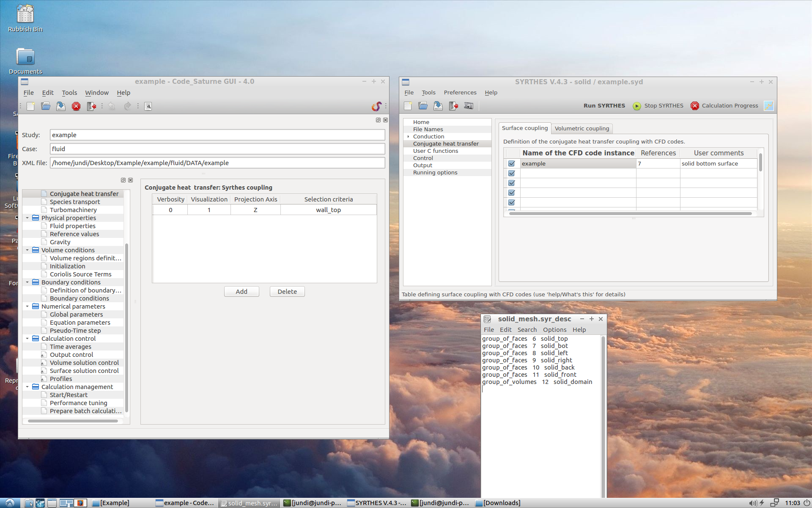Image resolution: width=812 pixels, height=508 pixels.
Task: Toggle the second row checkbox in coupling table
Action: [512, 173]
